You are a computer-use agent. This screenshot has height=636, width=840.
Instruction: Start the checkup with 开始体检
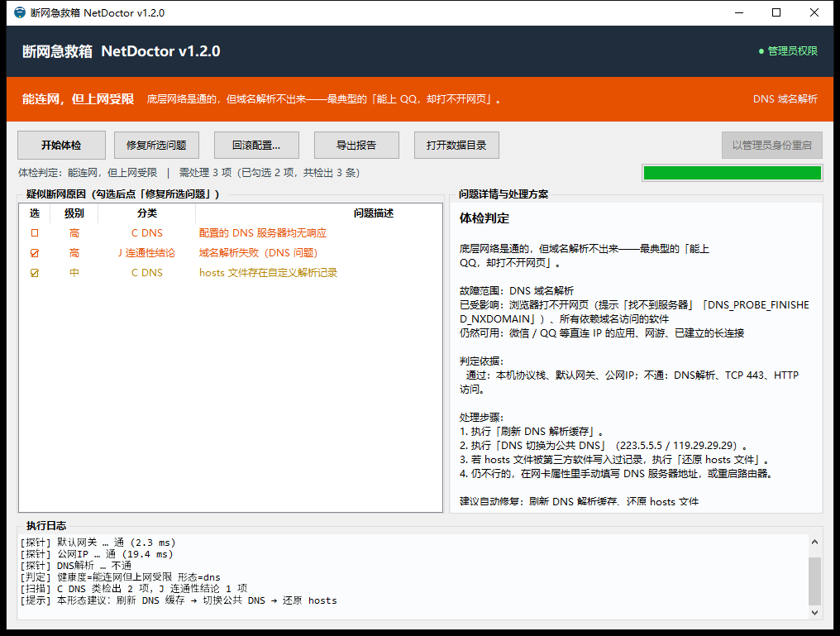(62, 146)
